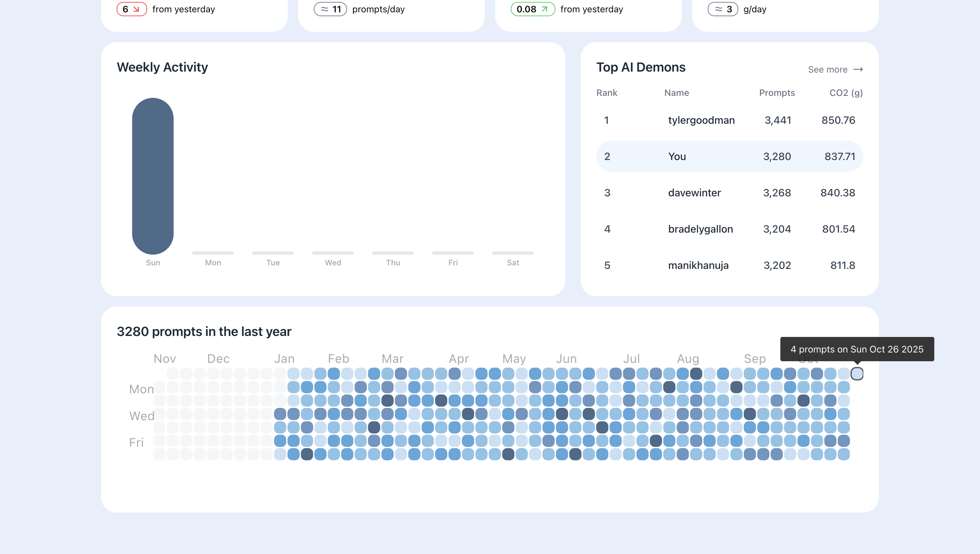
Task: Click the Wed bar in Weekly Activity
Action: click(x=332, y=253)
